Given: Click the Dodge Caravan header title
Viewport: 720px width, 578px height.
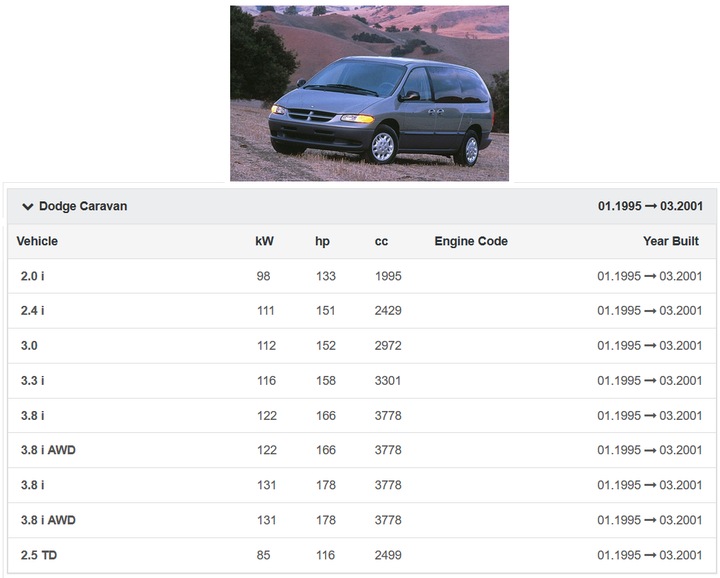Looking at the screenshot, I should (83, 207).
